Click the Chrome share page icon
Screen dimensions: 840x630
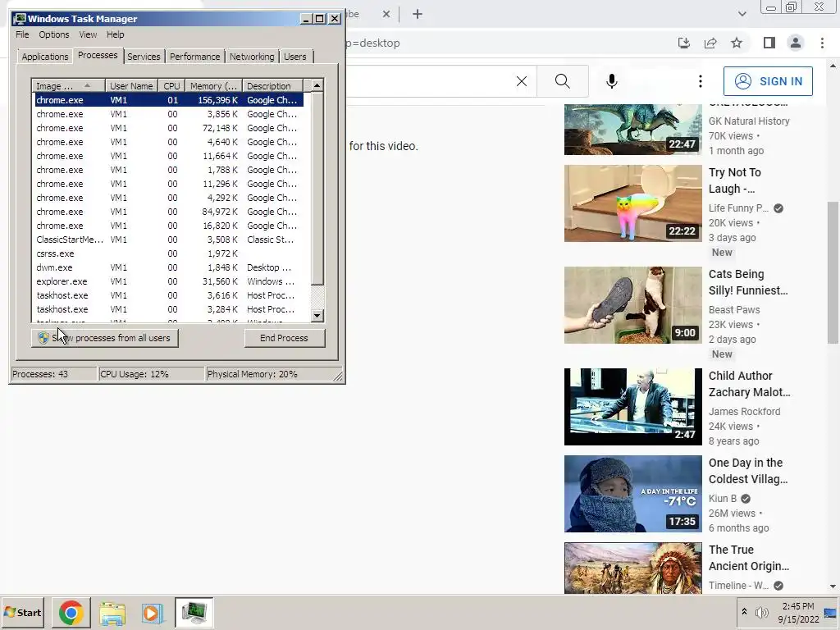[x=710, y=43]
